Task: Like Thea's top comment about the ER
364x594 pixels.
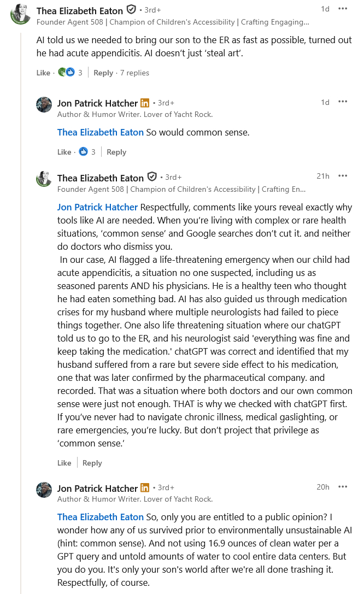Action: pyautogui.click(x=43, y=73)
